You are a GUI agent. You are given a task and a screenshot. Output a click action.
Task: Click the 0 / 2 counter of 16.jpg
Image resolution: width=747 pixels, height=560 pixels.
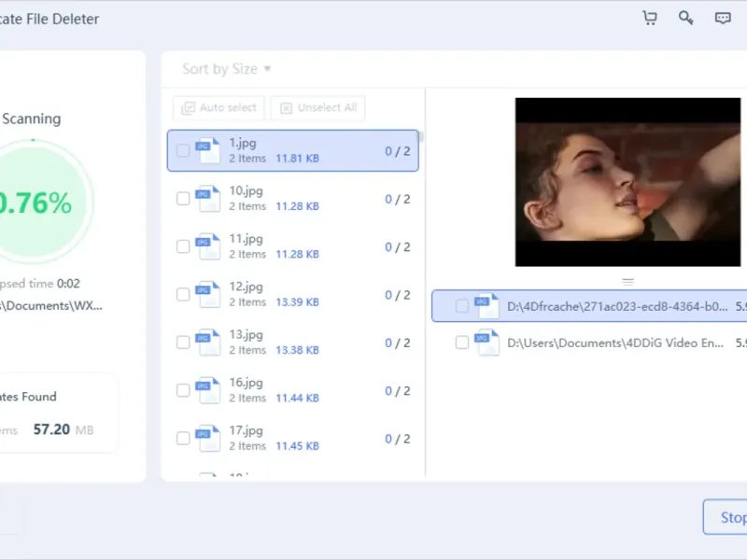398,391
